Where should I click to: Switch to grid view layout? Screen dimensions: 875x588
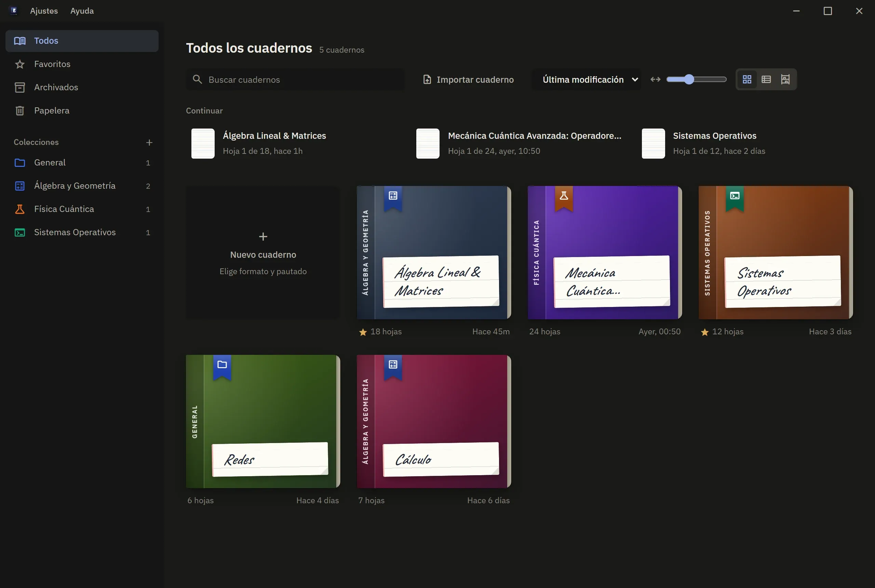click(x=747, y=80)
